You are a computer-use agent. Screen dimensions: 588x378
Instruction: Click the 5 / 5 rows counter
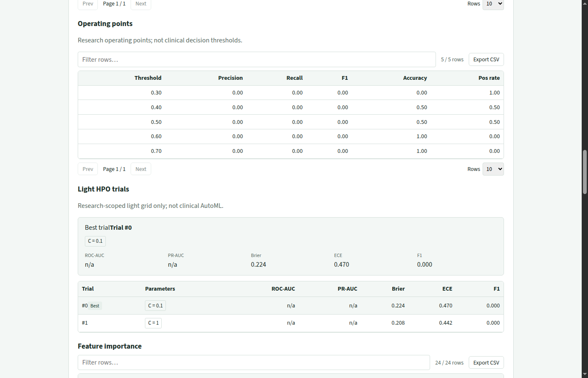click(x=452, y=60)
